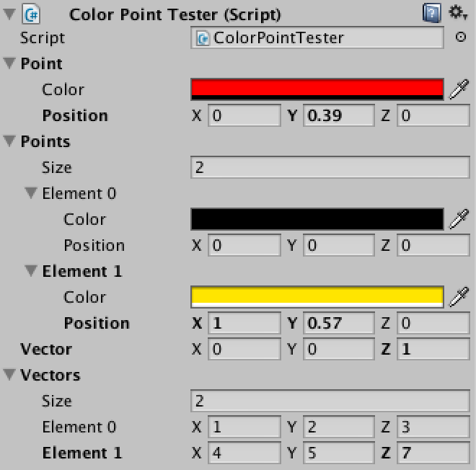Click Vectors Element 1 Z field
The image size is (476, 470).
pyautogui.click(x=433, y=453)
